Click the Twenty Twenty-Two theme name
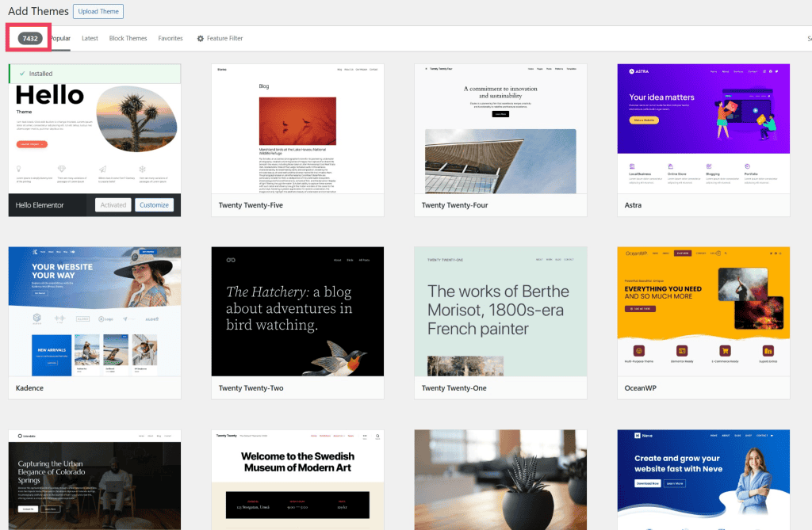Image resolution: width=812 pixels, height=530 pixels. click(251, 387)
